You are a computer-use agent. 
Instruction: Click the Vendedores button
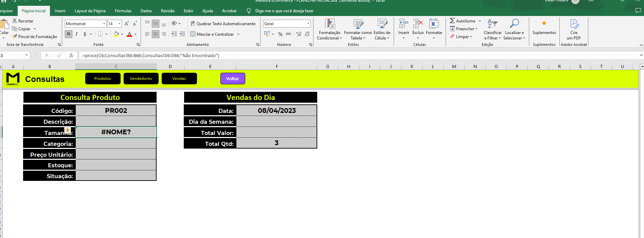[x=141, y=79]
